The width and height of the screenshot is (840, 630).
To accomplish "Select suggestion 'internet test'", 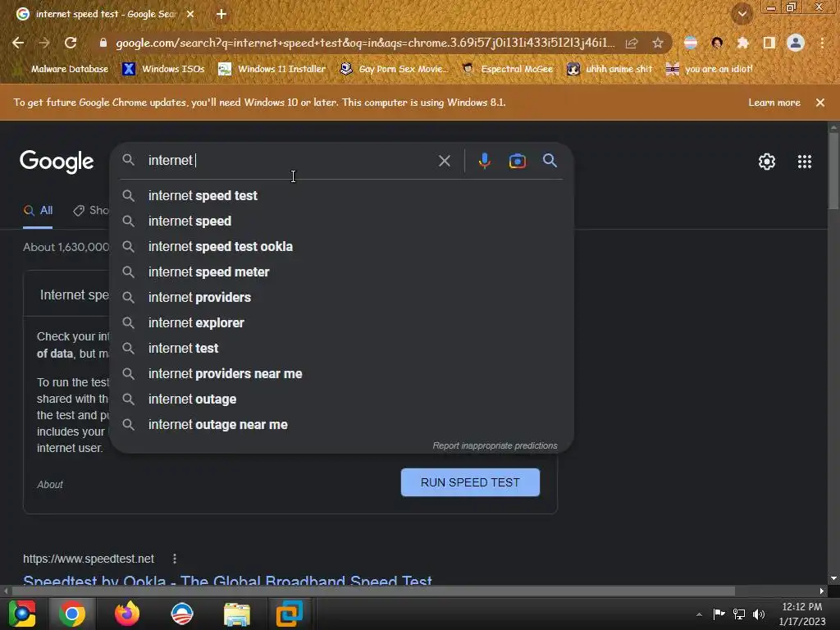I will [x=342, y=348].
